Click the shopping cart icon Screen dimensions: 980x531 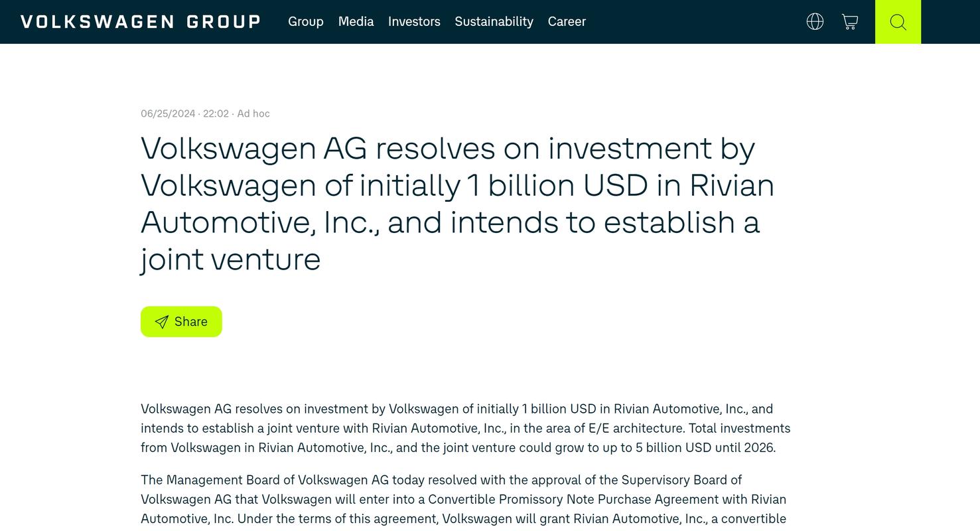[850, 22]
